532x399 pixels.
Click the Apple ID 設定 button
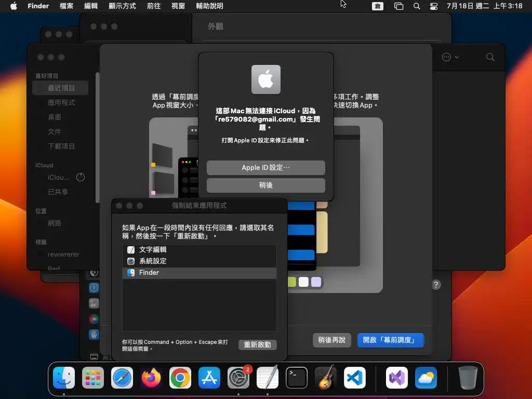click(x=265, y=168)
